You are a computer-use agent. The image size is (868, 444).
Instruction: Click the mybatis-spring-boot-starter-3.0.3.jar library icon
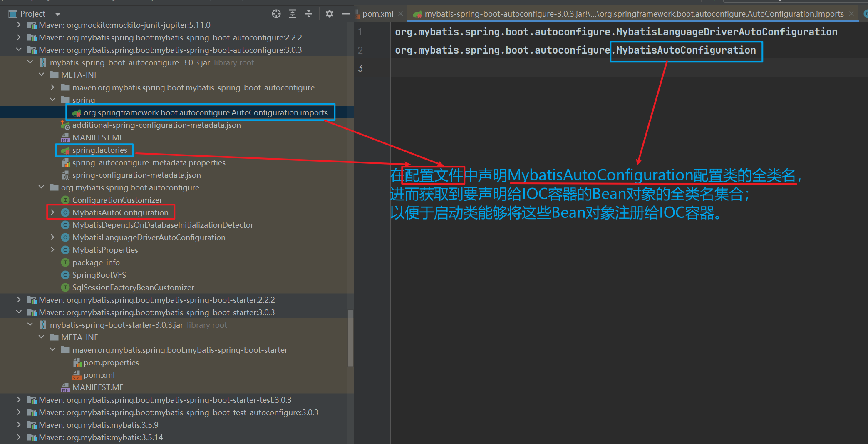coord(42,325)
